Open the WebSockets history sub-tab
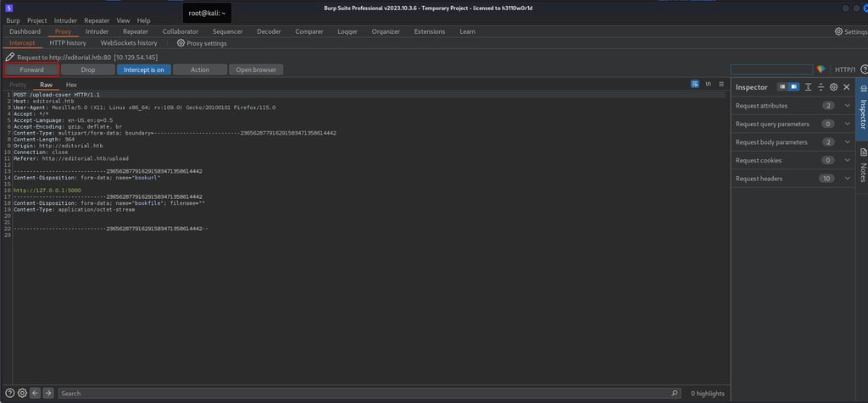The height and width of the screenshot is (403, 868). pos(129,43)
